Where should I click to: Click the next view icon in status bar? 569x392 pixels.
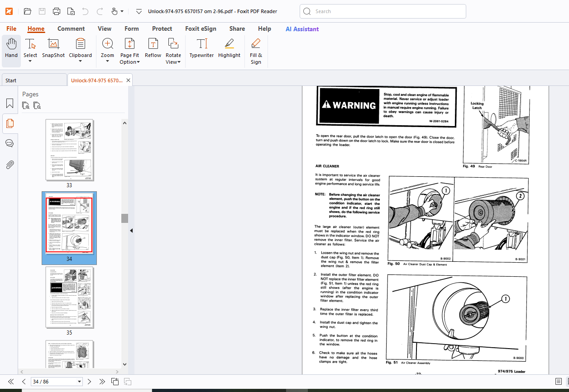[x=128, y=382]
